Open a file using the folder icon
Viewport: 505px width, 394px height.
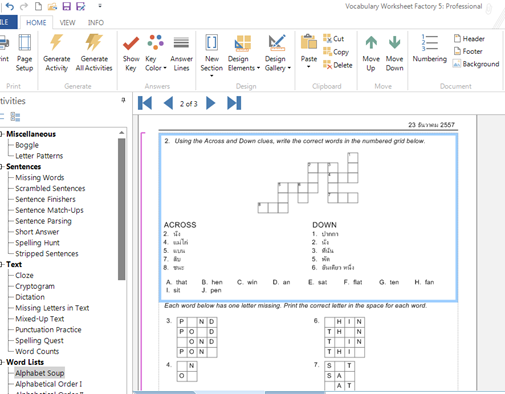point(52,6)
